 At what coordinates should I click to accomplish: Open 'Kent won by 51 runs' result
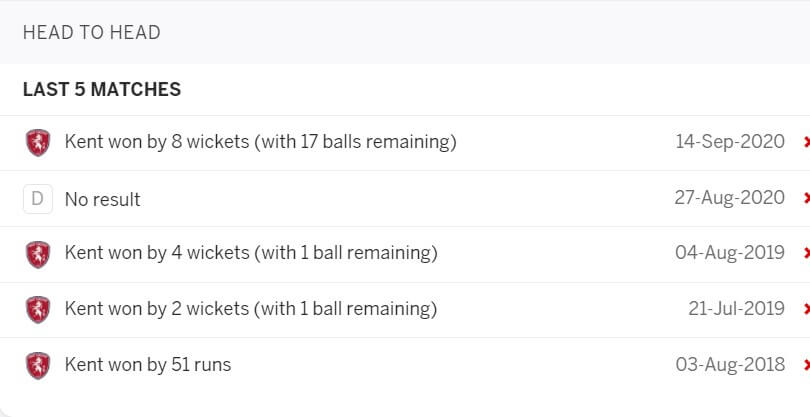[x=148, y=365]
